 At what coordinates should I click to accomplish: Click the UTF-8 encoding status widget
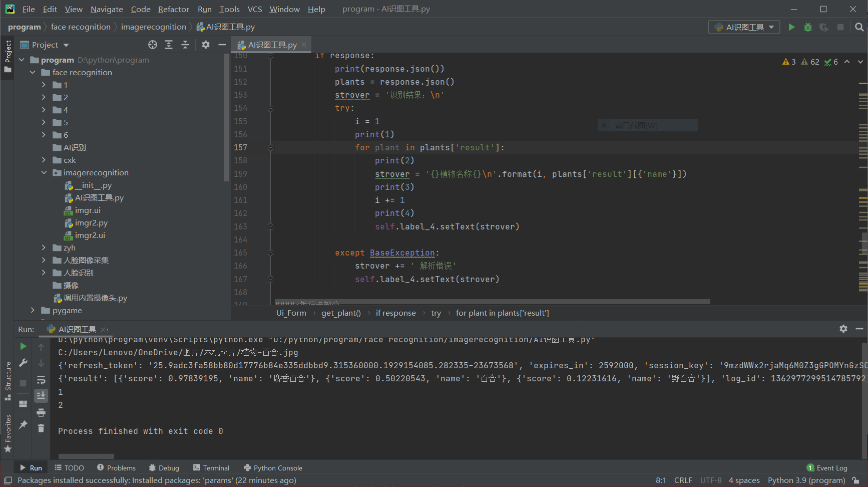tap(711, 480)
